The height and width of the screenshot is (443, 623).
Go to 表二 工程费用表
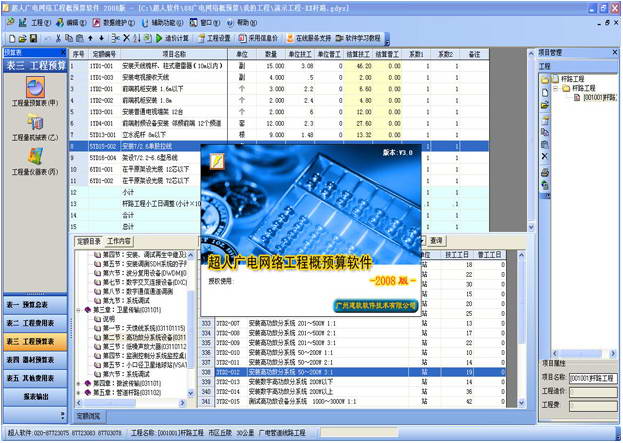[x=35, y=323]
